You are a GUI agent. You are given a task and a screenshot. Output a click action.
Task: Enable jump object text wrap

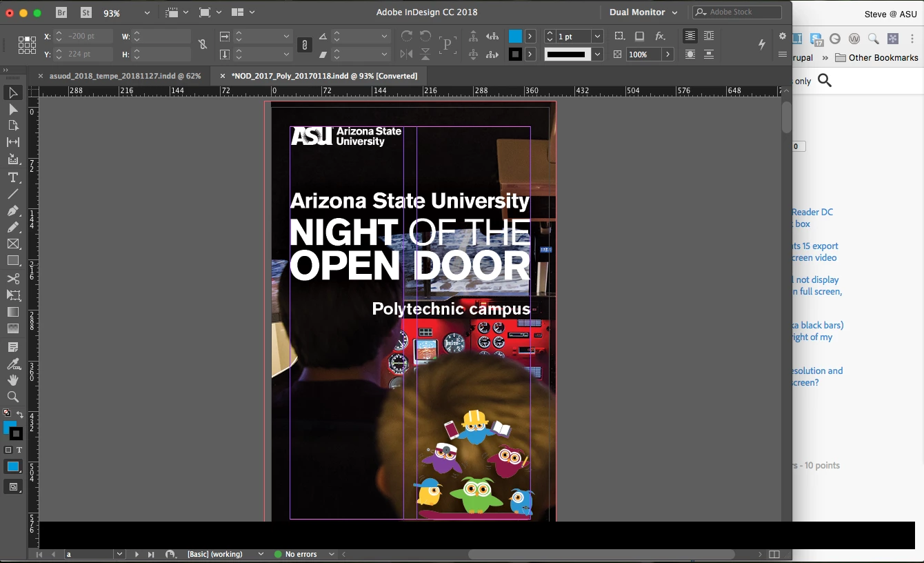coord(708,54)
